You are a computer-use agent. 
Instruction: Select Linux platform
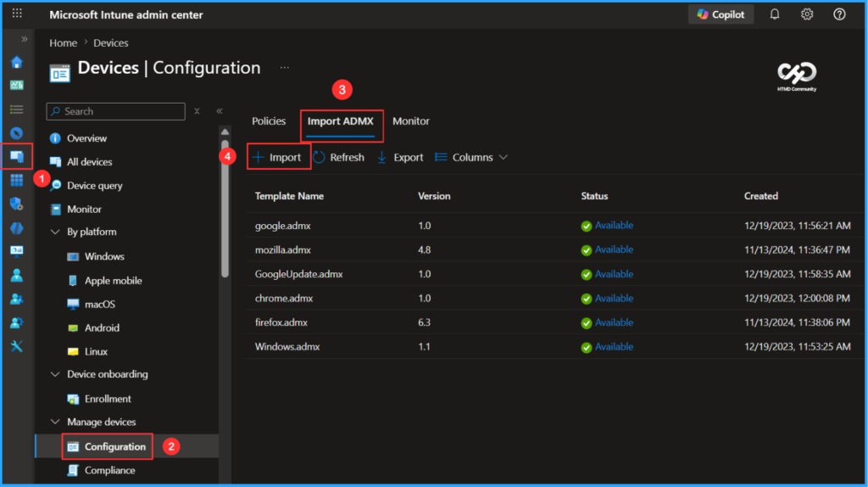(x=96, y=352)
